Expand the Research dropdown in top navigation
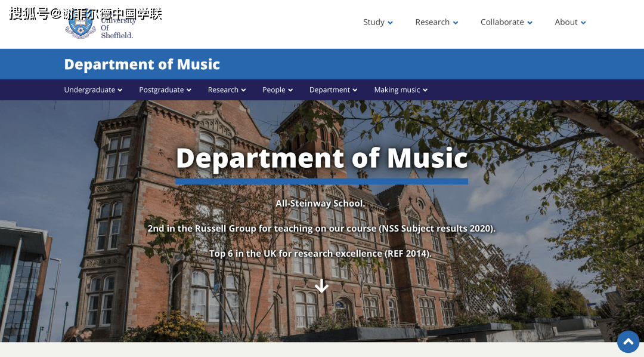Viewport: 644px width, 357px height. tap(456, 22)
